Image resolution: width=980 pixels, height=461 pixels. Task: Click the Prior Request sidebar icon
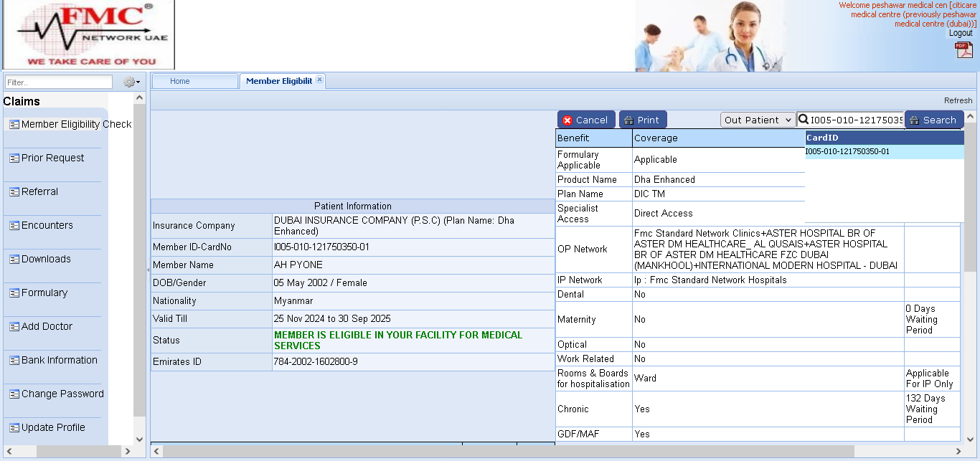[14, 158]
